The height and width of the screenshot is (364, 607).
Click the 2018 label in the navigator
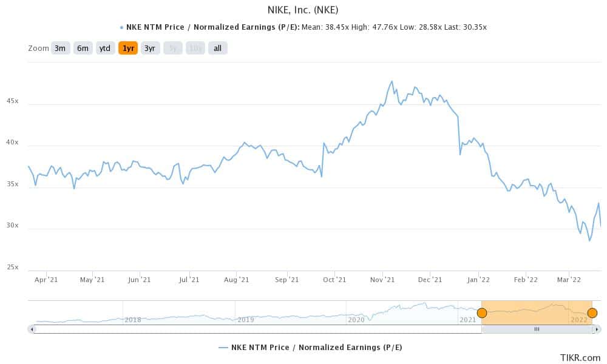[133, 320]
